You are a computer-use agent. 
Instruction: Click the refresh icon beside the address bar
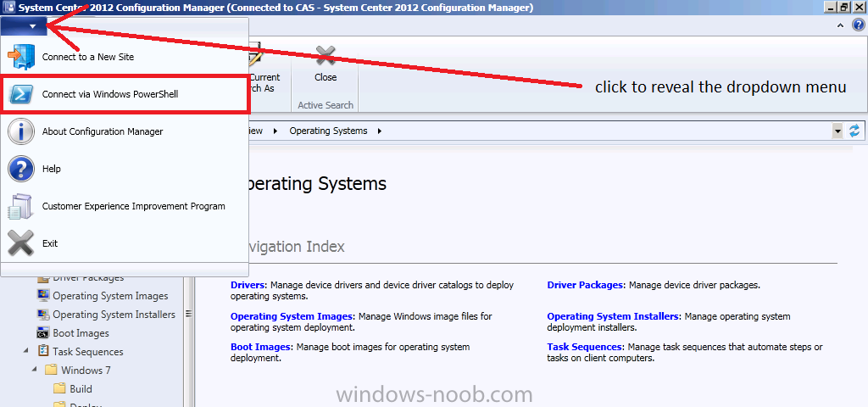[x=854, y=131]
